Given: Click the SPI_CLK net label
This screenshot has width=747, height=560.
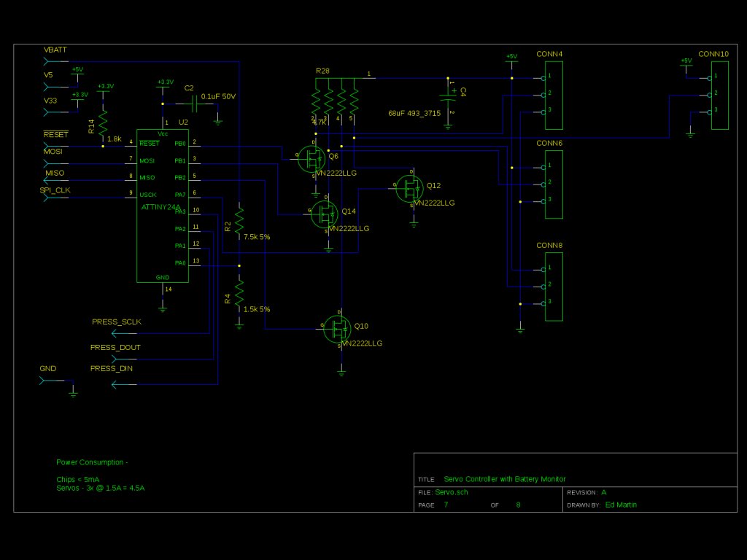Looking at the screenshot, I should [x=55, y=190].
